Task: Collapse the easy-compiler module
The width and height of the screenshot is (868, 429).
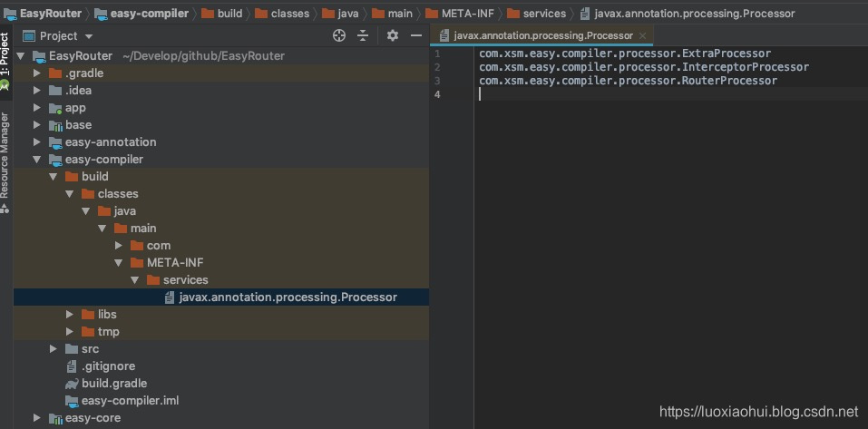Action: click(37, 160)
